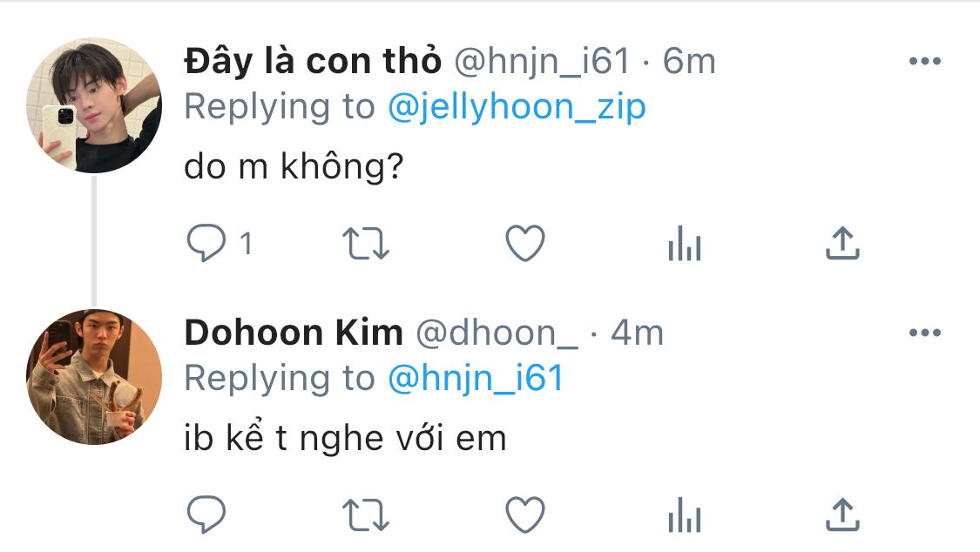Open Dohoon Kim's profile avatar
The height and width of the screenshot is (552, 980).
(x=94, y=377)
